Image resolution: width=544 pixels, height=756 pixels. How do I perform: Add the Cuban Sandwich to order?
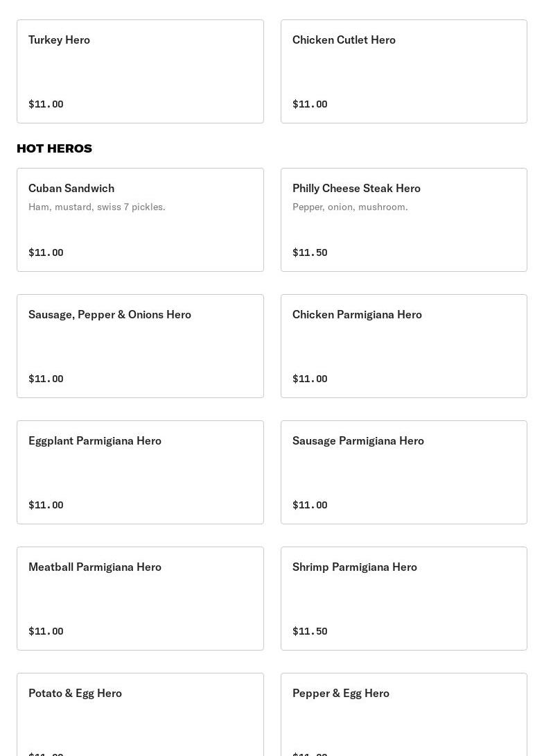click(140, 219)
